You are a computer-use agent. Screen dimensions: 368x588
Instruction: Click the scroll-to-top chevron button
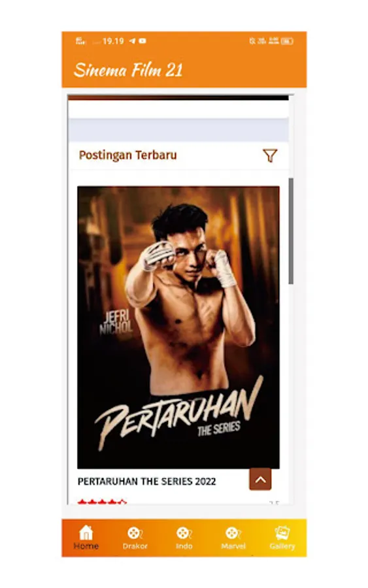[x=260, y=480]
